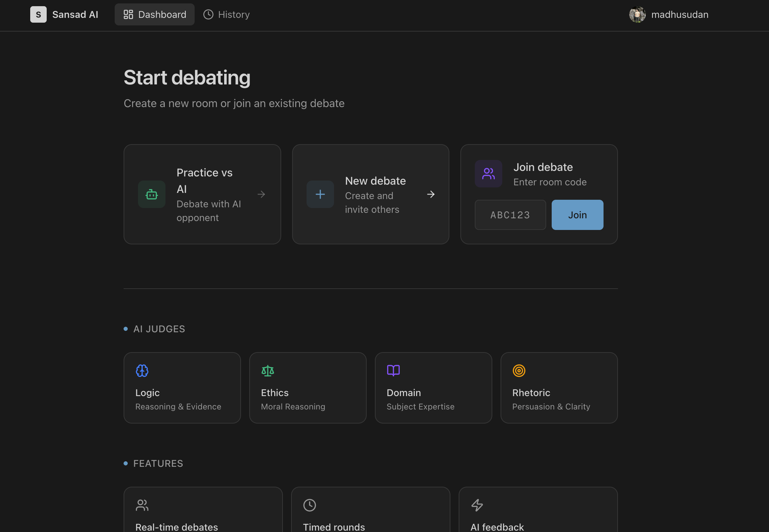The width and height of the screenshot is (769, 532).
Task: Click the AI feedback lightning icon
Action: 477,505
